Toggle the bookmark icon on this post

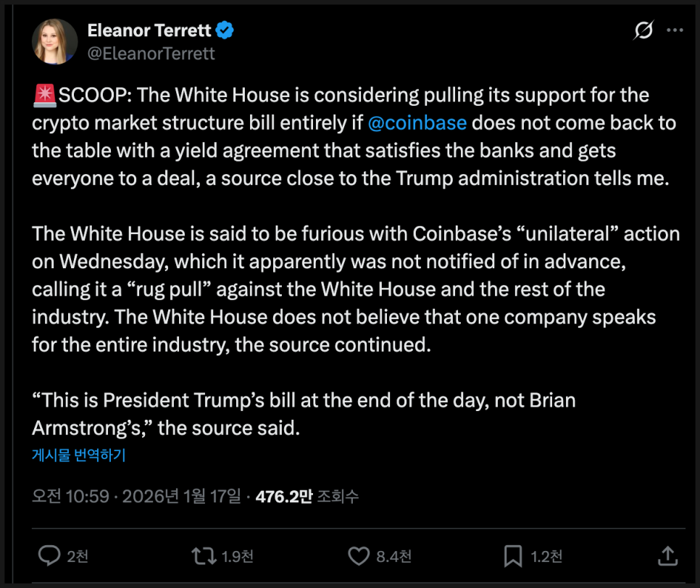click(x=513, y=556)
